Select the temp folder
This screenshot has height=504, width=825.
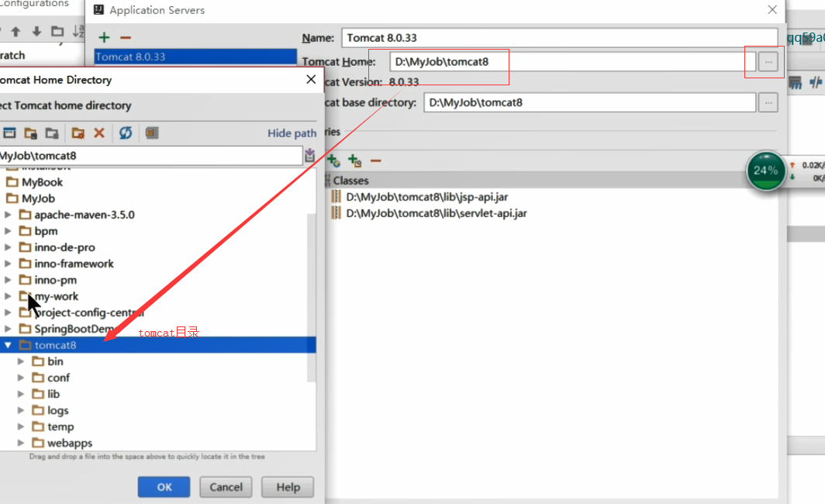(60, 426)
